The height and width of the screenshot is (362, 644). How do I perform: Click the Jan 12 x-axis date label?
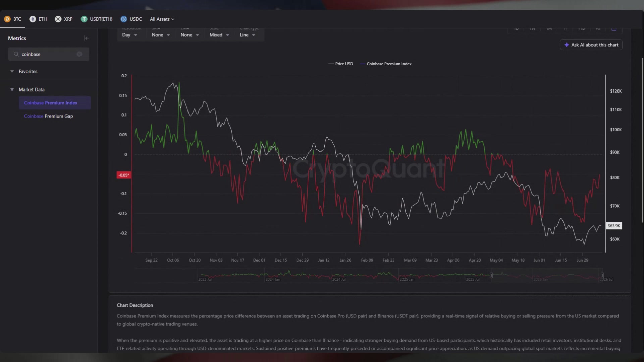pyautogui.click(x=324, y=260)
